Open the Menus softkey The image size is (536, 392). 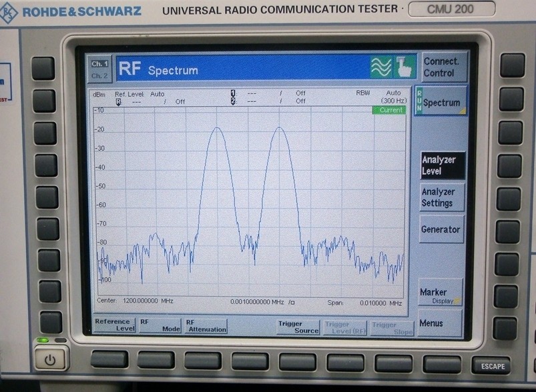(441, 323)
